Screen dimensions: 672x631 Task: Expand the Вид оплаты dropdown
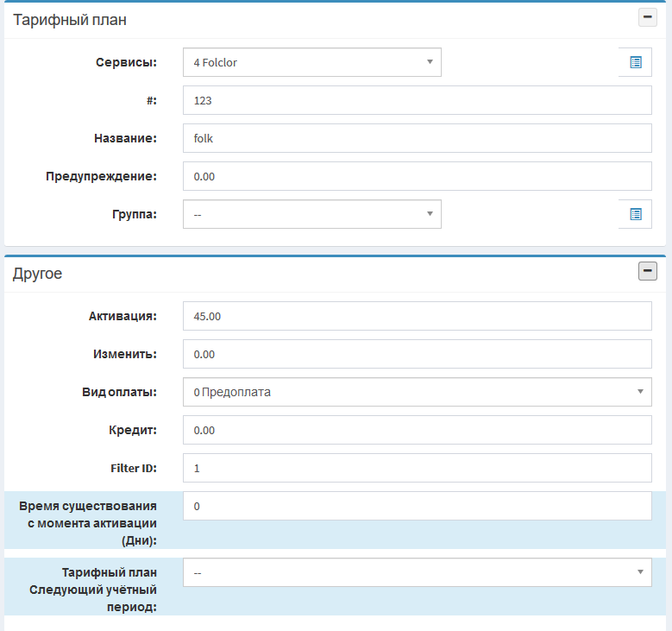point(417,392)
